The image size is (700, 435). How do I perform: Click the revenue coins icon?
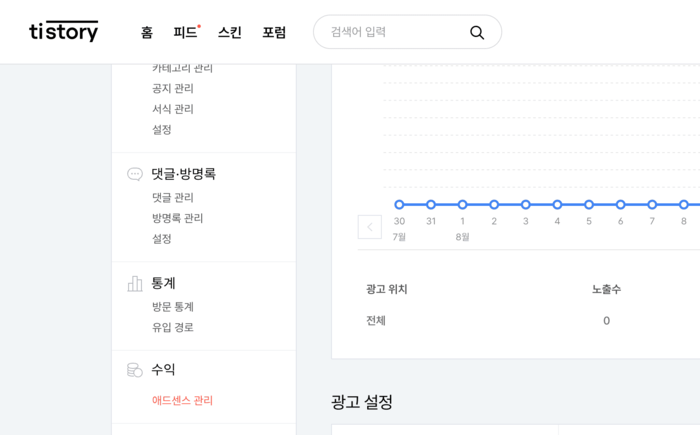(135, 370)
